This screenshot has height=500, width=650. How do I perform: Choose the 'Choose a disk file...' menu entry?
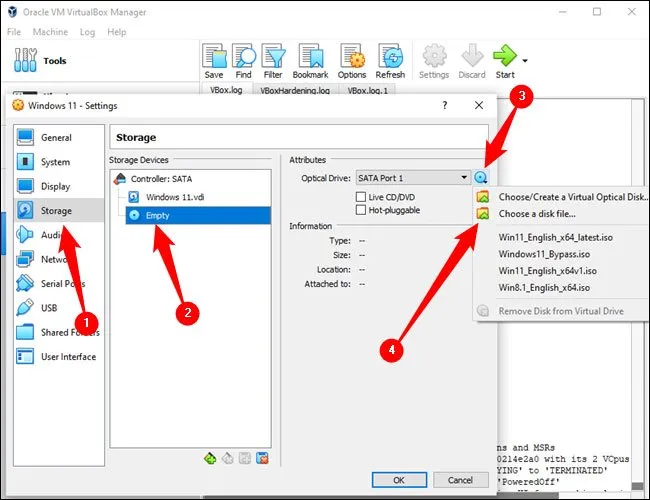(x=536, y=214)
